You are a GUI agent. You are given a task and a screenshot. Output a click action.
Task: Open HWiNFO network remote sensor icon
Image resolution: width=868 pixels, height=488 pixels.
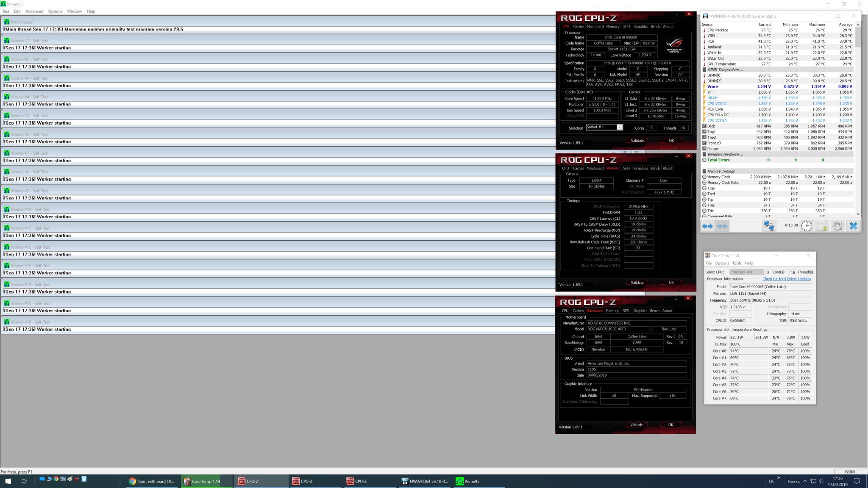point(768,226)
